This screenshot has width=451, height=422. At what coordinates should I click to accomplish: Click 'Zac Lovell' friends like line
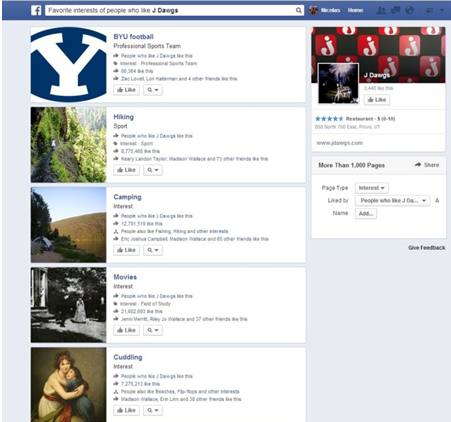(x=179, y=79)
